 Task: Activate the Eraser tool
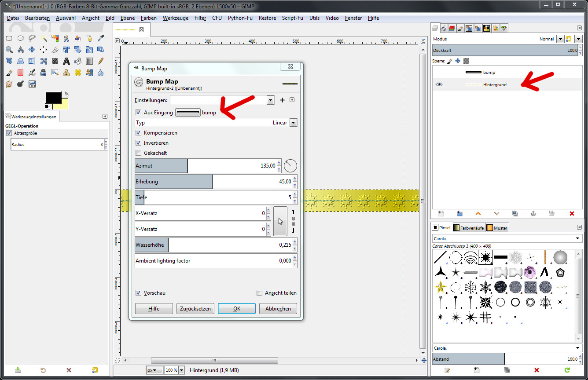coord(20,73)
